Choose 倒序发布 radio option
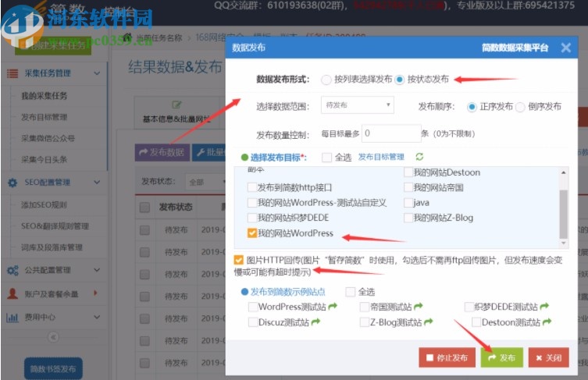588x380 pixels. [520, 107]
